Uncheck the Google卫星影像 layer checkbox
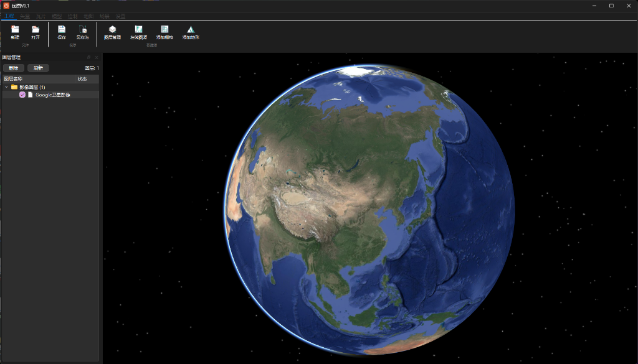Image resolution: width=638 pixels, height=364 pixels. [22, 94]
